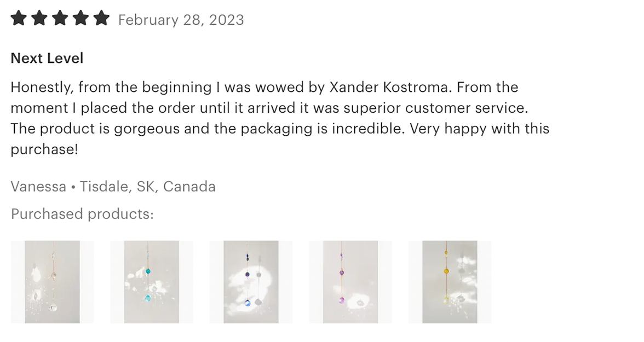Click the location Tisdale, SK, Canada
Screen dimensions: 644x342
pyautogui.click(x=147, y=187)
